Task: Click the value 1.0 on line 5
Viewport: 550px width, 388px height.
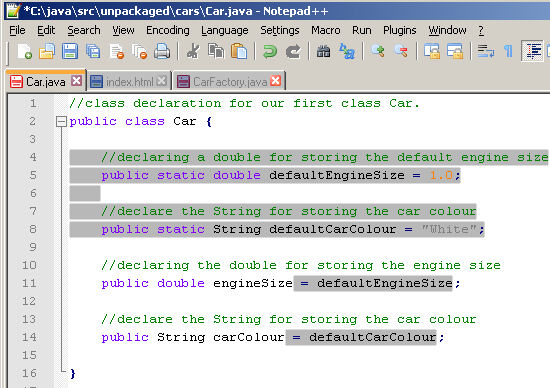Action: [441, 175]
